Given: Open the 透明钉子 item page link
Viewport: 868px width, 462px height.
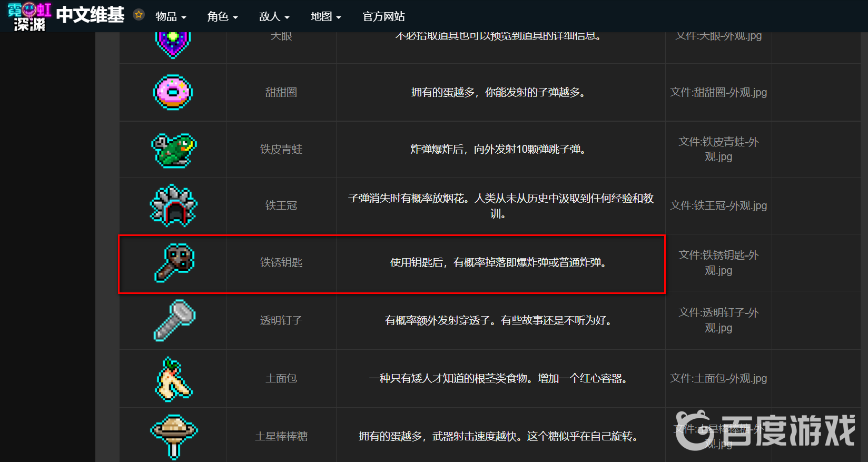Looking at the screenshot, I should click(x=281, y=320).
